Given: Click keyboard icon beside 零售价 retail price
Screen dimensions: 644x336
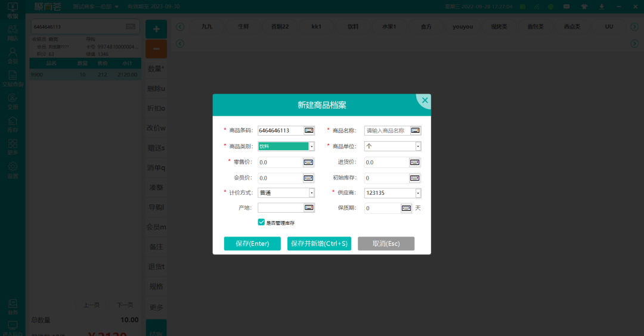Looking at the screenshot, I should [x=308, y=162].
